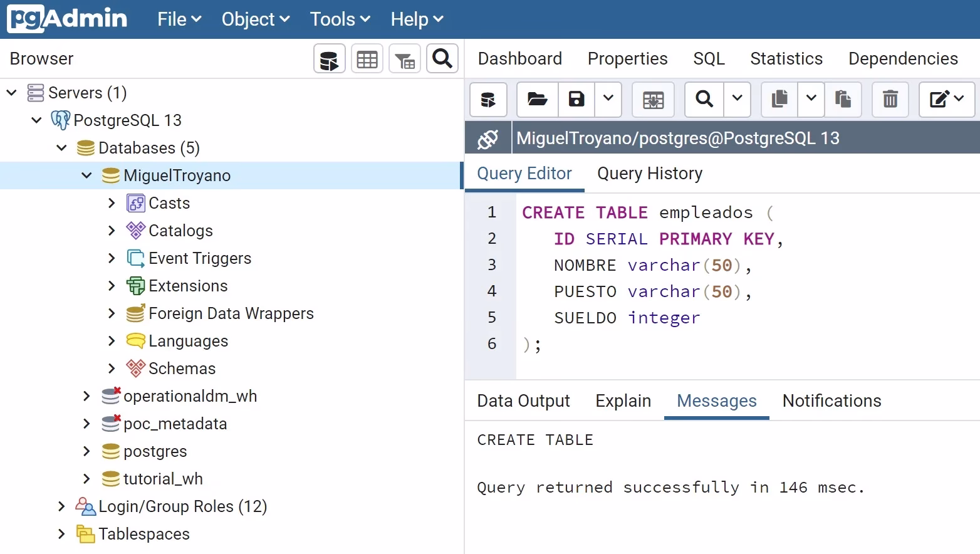Collapse the PostgreSQL 13 node
This screenshot has height=554, width=980.
[36, 120]
